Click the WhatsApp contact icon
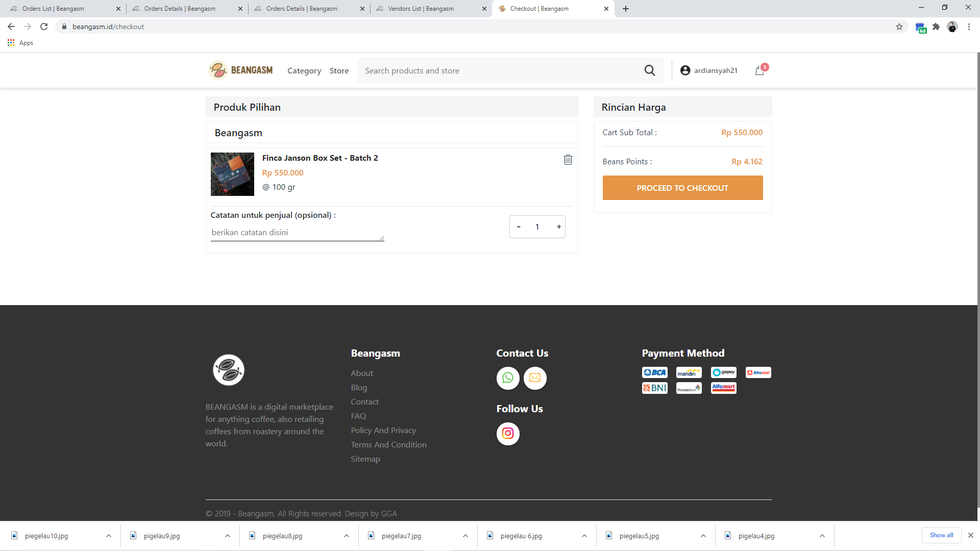Screen dimensions: 980x551 click(x=508, y=378)
